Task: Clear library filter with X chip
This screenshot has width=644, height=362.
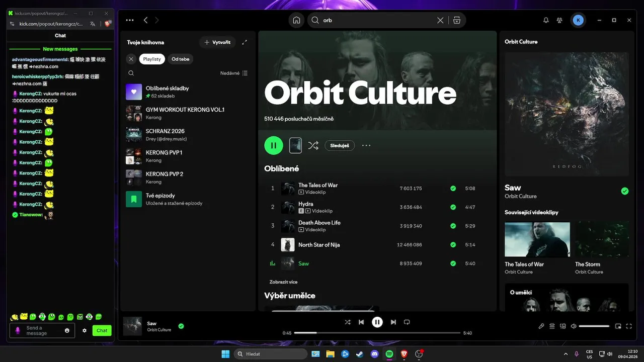Action: pos(131,59)
